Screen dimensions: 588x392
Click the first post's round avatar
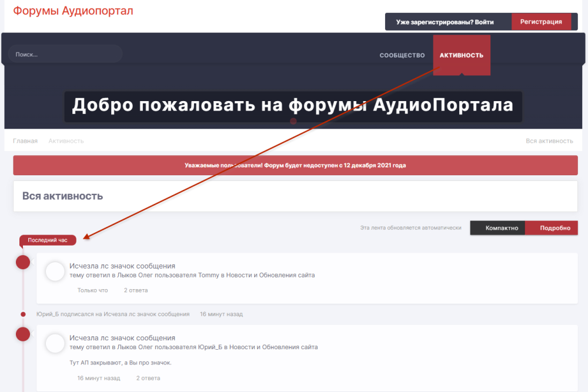coord(55,272)
